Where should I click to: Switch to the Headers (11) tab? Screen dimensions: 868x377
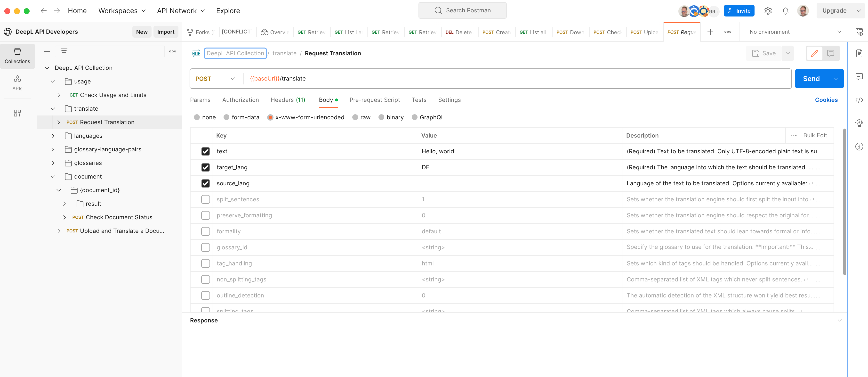click(287, 100)
